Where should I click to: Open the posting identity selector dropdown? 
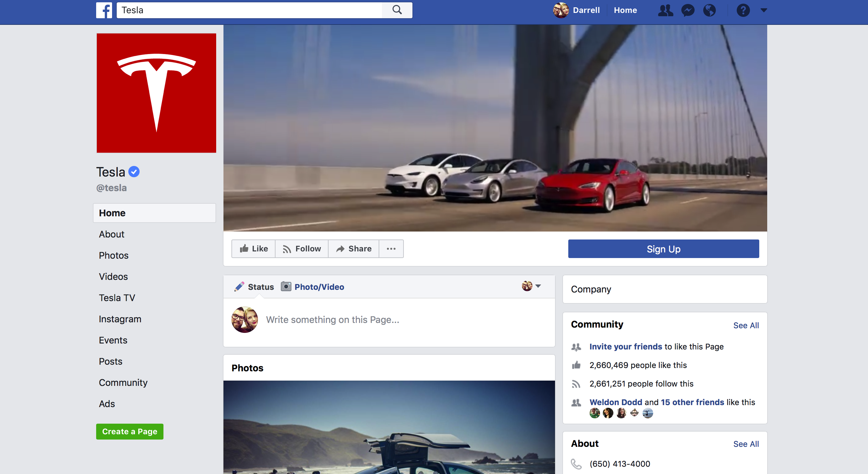(x=531, y=286)
